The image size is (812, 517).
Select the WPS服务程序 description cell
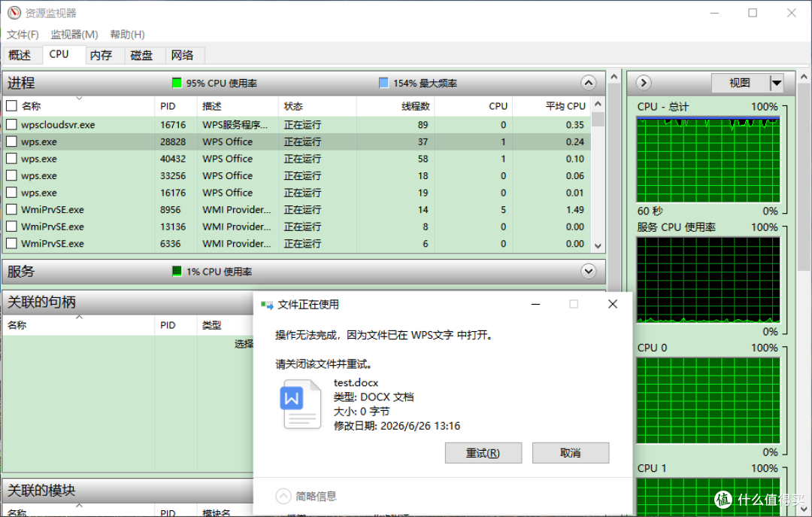pos(235,124)
